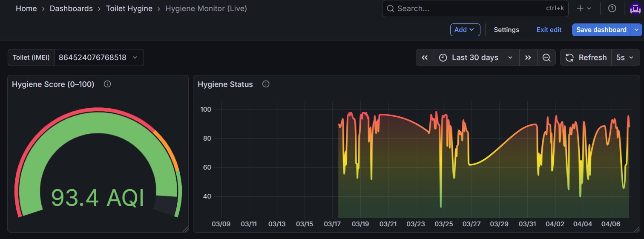Viewport: 644px width, 239px height.
Task: Go to Dashboards breadcrumb
Action: click(x=71, y=9)
